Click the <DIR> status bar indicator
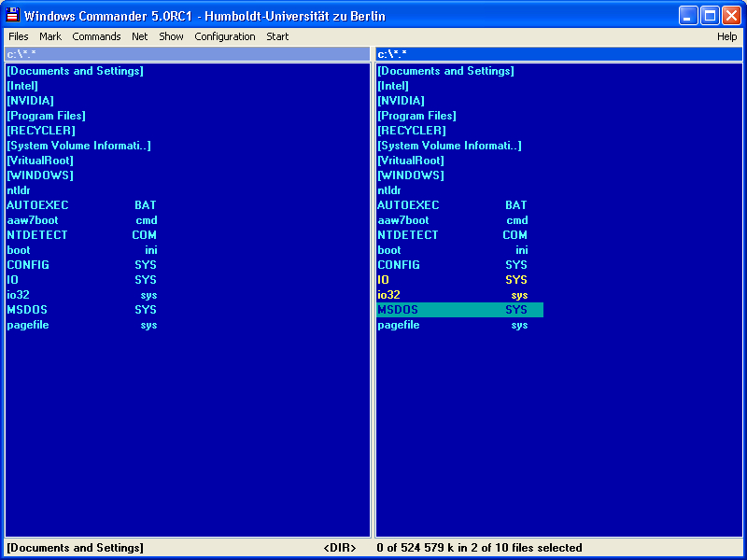The image size is (747, 560). [x=340, y=548]
